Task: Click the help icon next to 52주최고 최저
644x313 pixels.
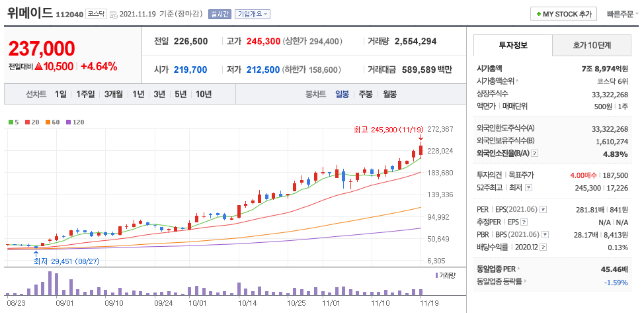Action: tap(528, 188)
